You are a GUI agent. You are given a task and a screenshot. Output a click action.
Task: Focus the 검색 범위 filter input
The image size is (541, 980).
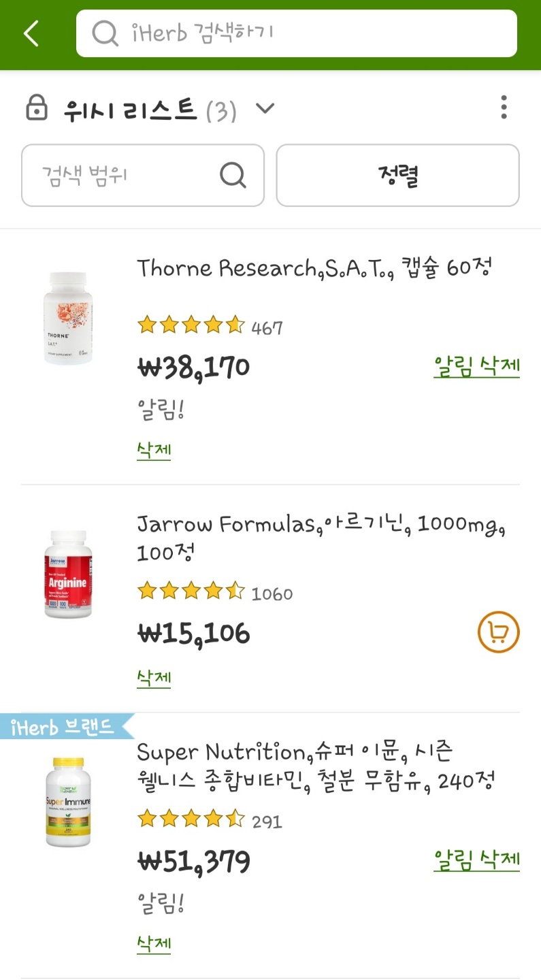point(122,176)
